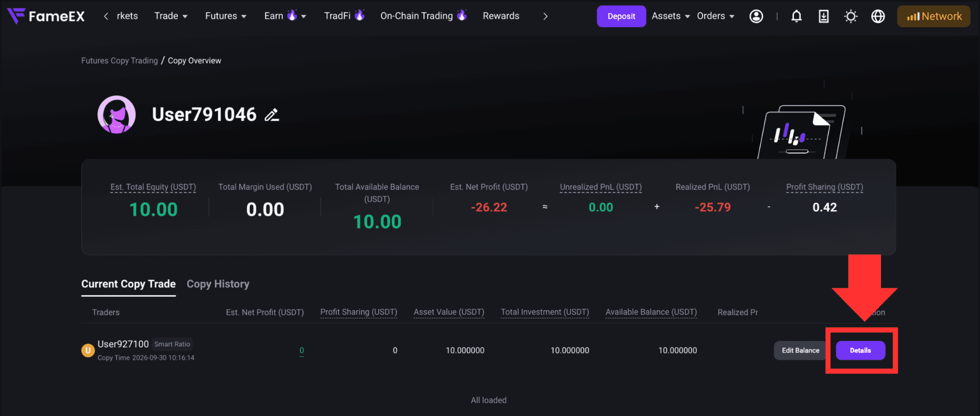
Task: Click the FameEX logo
Action: (46, 16)
